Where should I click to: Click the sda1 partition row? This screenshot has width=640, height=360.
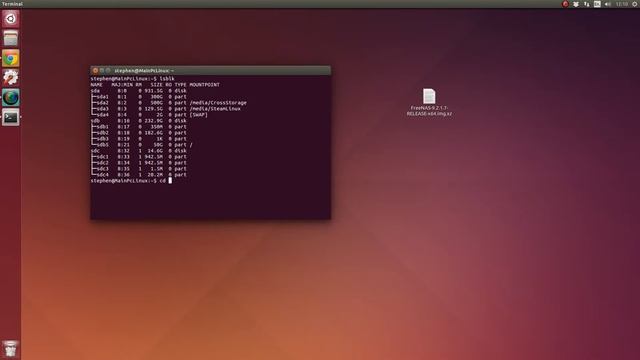(x=138, y=97)
